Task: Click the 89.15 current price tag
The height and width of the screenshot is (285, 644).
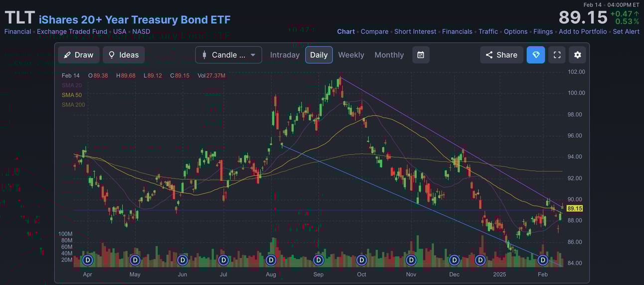Action: 575,209
